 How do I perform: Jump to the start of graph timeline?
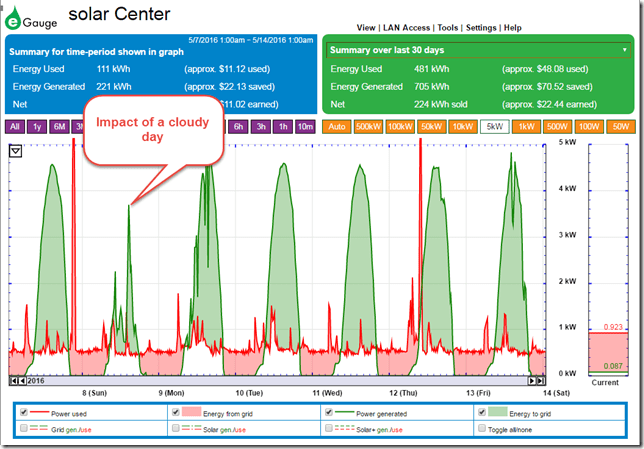(12, 381)
